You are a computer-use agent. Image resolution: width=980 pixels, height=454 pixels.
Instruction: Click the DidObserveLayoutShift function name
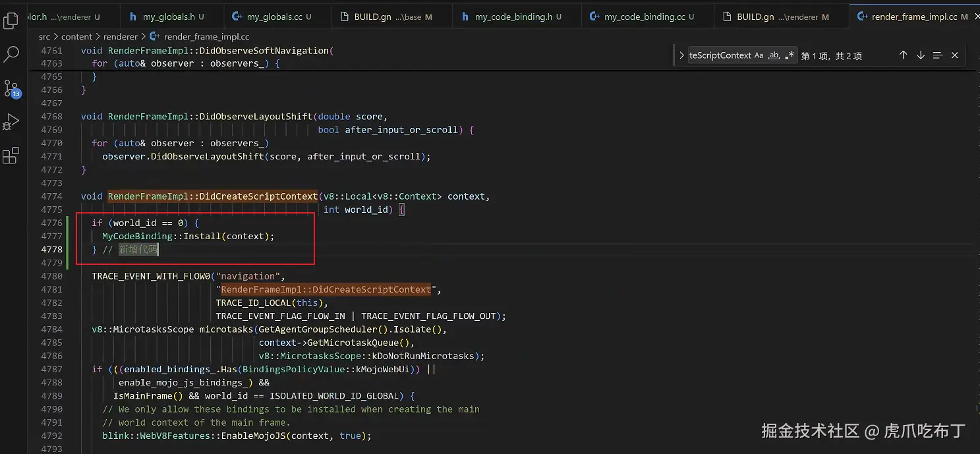click(x=256, y=117)
